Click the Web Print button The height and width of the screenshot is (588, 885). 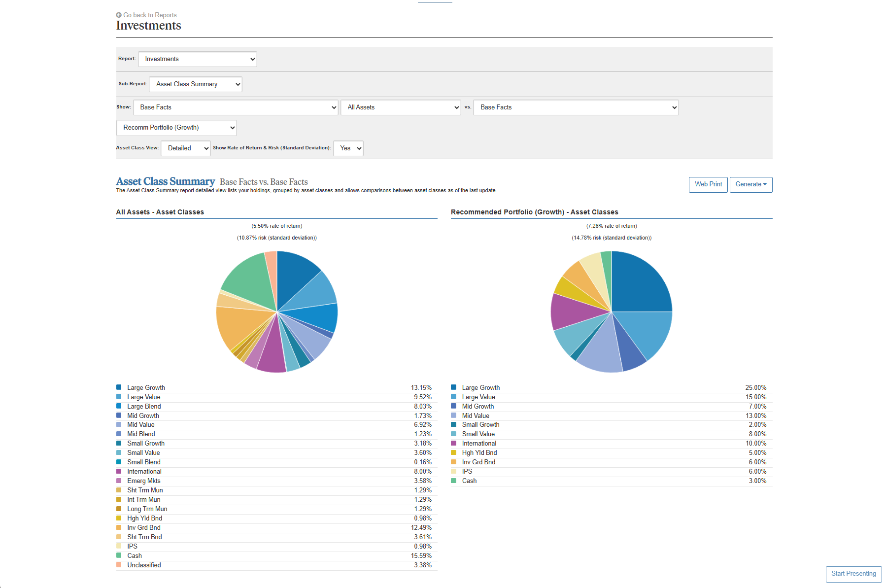pos(708,184)
